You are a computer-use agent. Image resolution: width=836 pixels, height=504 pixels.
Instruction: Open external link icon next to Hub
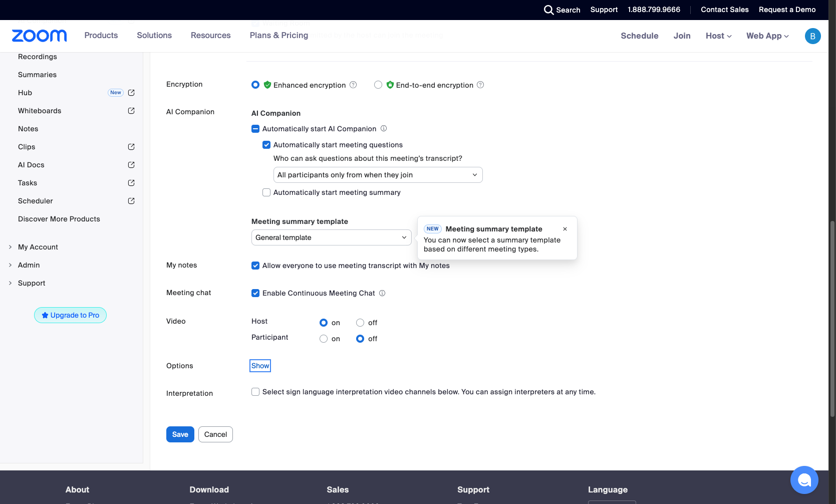pyautogui.click(x=131, y=93)
